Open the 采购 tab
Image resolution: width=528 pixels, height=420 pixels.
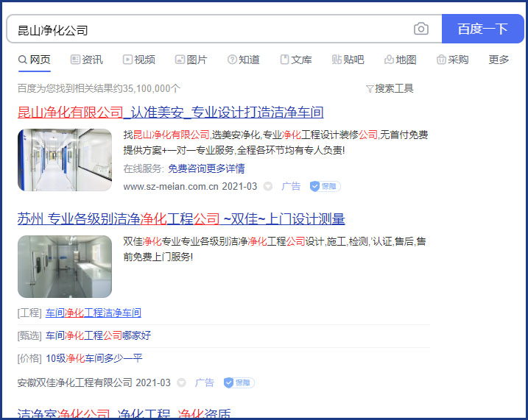pos(453,60)
